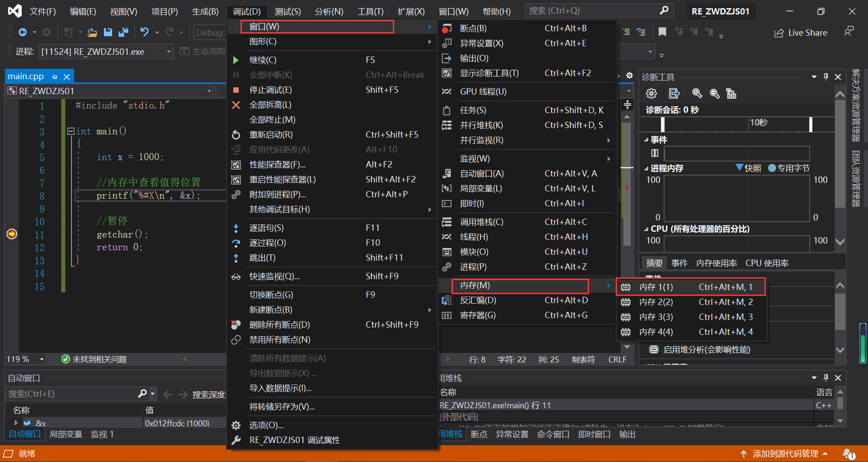
Task: Open the Breakpoints window menu item
Action: (x=527, y=28)
